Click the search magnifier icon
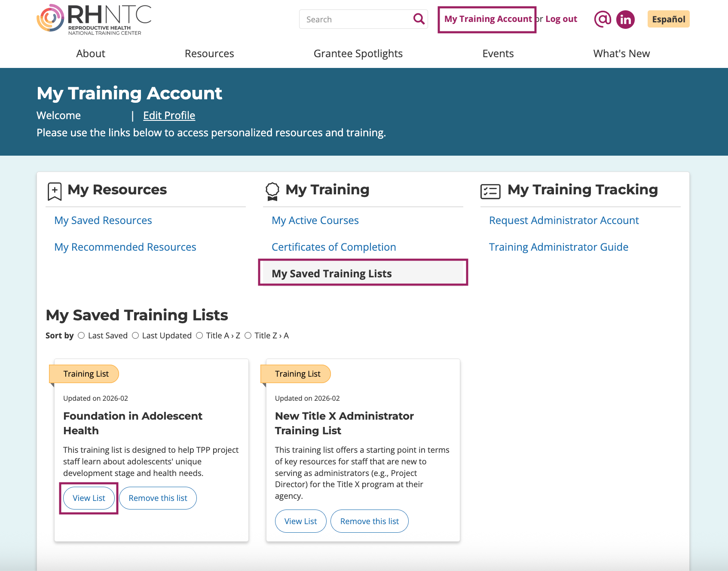 point(418,19)
